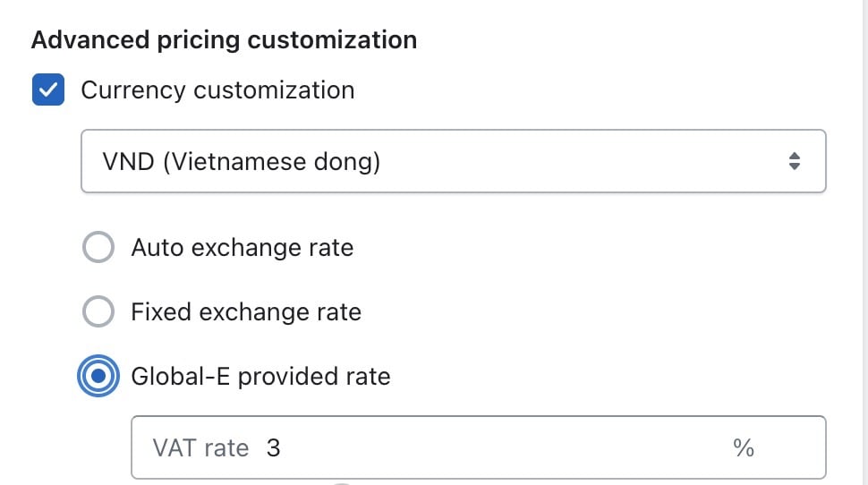Select the Fixed exchange rate radio button
The image size is (868, 485).
(x=98, y=311)
